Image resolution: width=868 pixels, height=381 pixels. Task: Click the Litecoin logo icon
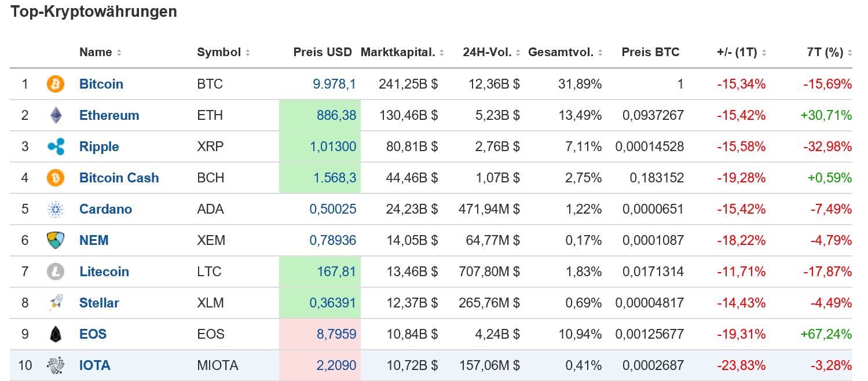pos(56,272)
